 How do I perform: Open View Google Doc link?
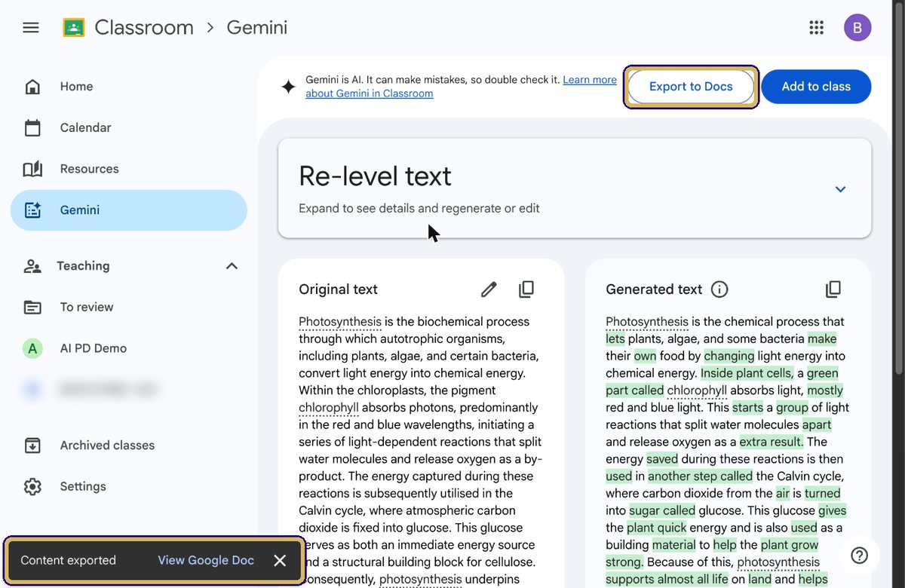(x=206, y=560)
